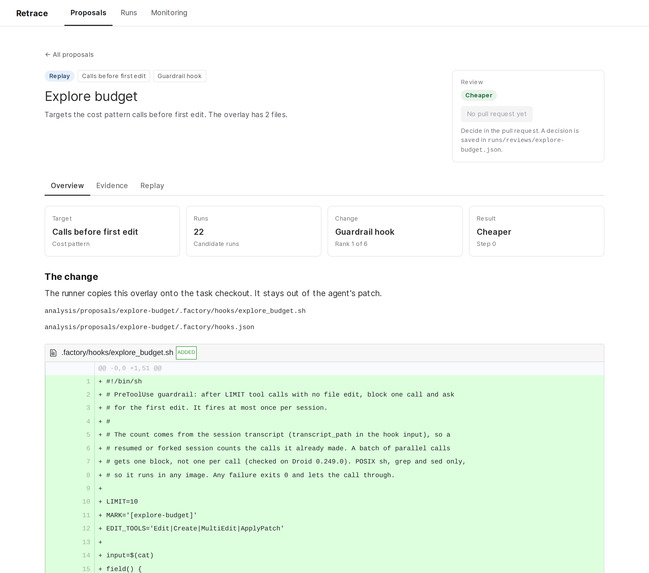Viewport: 649px width, 573px height.
Task: Select the Replay tab below the header
Action: [x=152, y=185]
